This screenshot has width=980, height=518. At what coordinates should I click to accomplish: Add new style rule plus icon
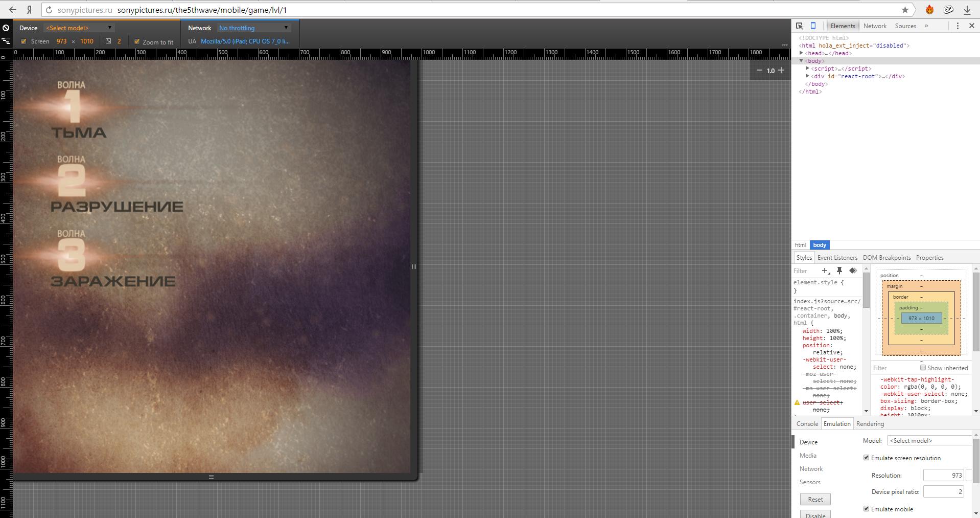(825, 271)
